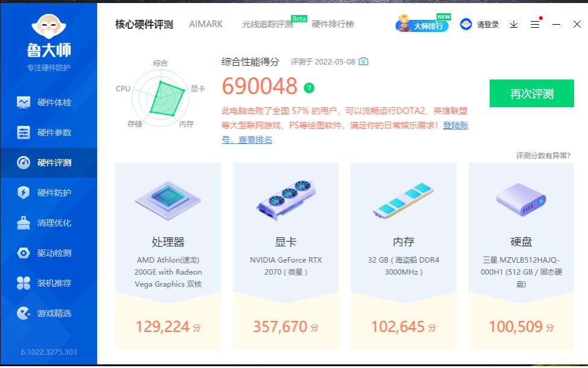Viewport: 588px width, 368px height.
Task: Click the download arrow icon in the title bar
Action: (x=513, y=24)
